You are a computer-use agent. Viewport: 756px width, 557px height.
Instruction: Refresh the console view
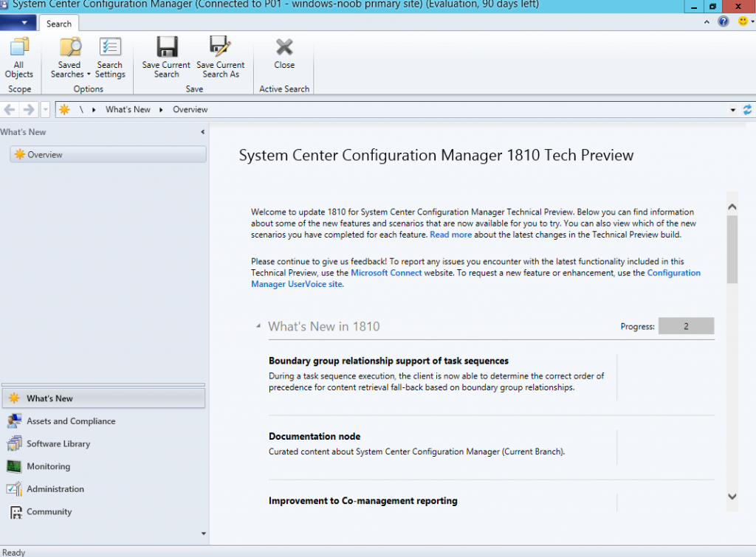[747, 110]
